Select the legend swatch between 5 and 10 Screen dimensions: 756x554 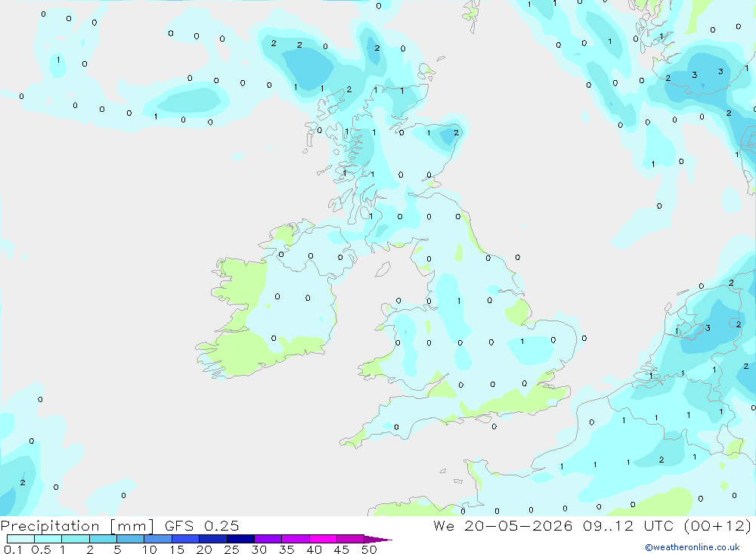point(131,539)
